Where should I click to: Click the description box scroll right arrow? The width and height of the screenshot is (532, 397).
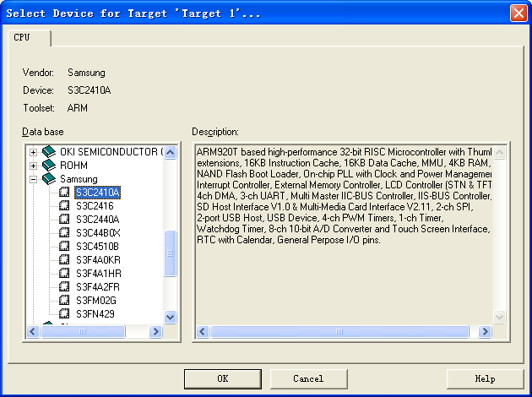[486, 331]
